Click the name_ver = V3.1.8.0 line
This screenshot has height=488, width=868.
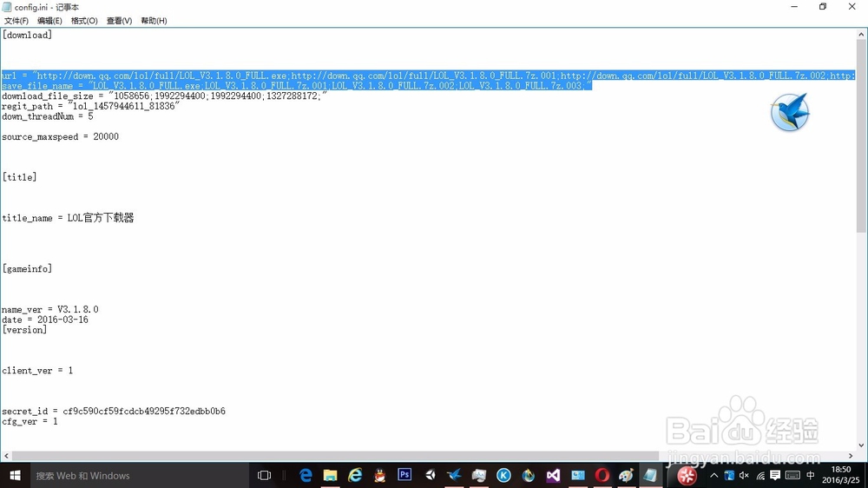coord(49,309)
